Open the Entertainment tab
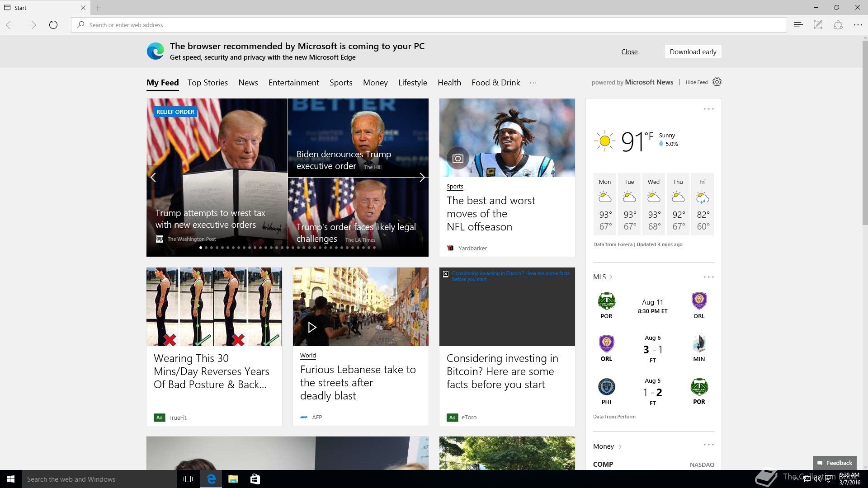Image resolution: width=868 pixels, height=488 pixels. pyautogui.click(x=294, y=83)
